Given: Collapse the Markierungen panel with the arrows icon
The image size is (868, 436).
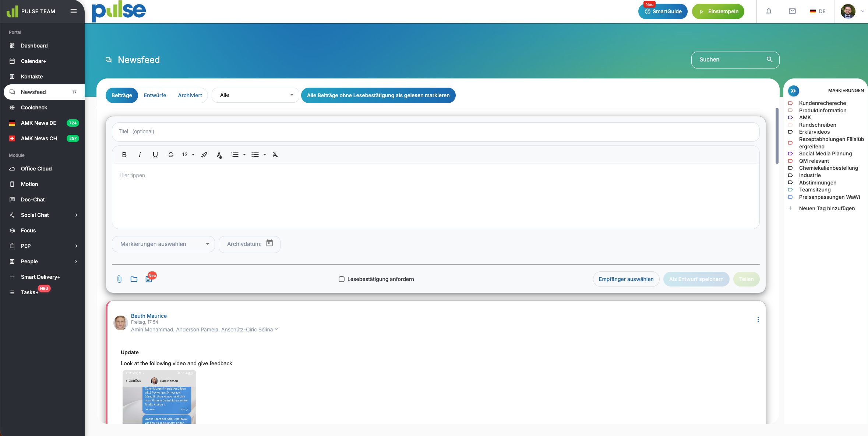Looking at the screenshot, I should click(x=793, y=91).
